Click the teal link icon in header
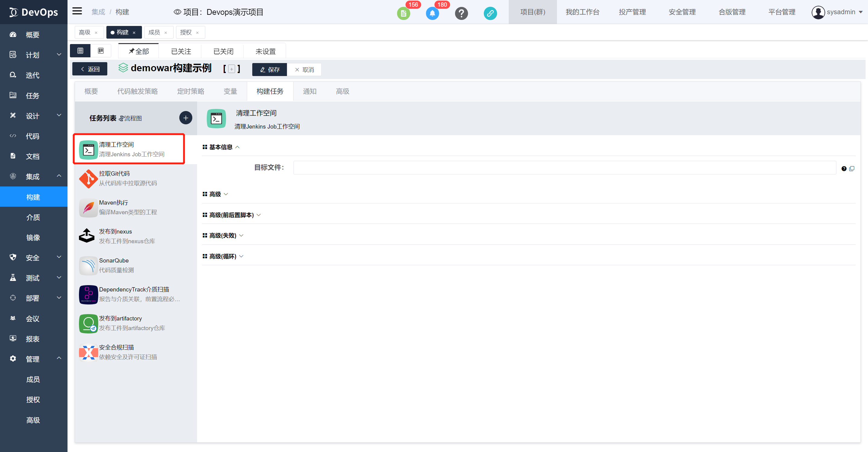The width and height of the screenshot is (868, 452). tap(490, 14)
